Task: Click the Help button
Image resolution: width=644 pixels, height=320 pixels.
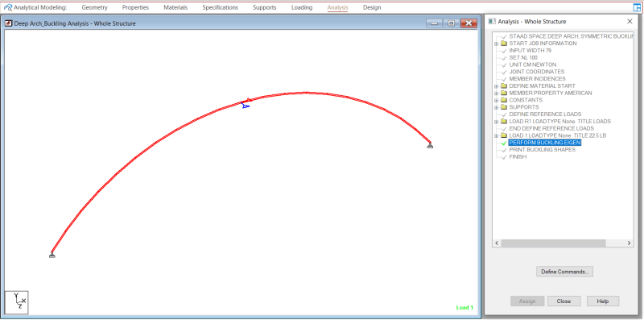Action: coord(603,301)
